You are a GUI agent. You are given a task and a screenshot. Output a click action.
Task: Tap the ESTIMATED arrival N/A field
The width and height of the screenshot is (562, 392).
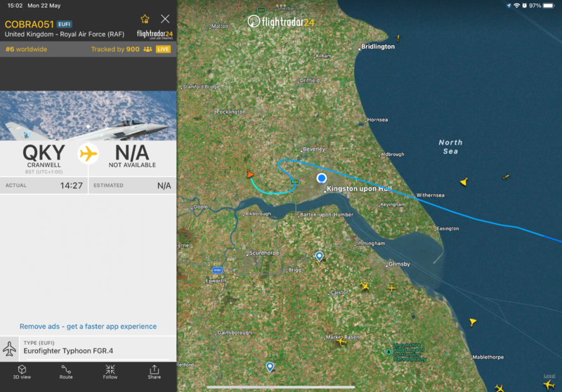point(132,185)
